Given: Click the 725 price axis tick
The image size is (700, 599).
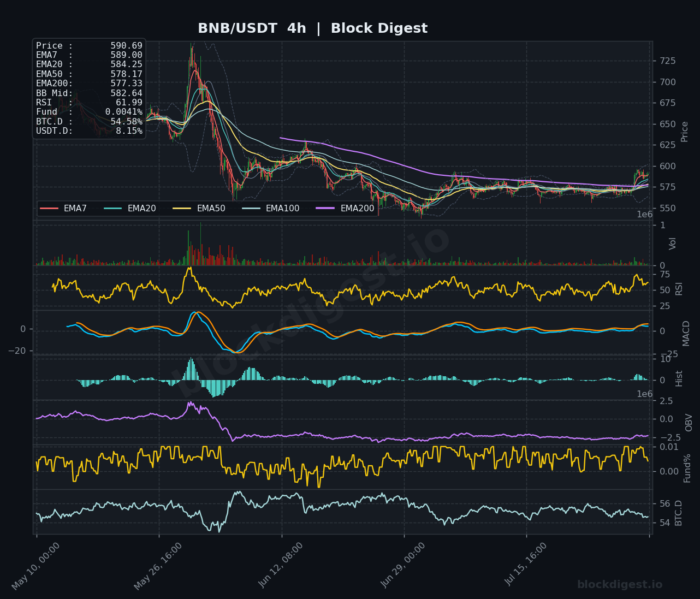Looking at the screenshot, I should point(668,61).
